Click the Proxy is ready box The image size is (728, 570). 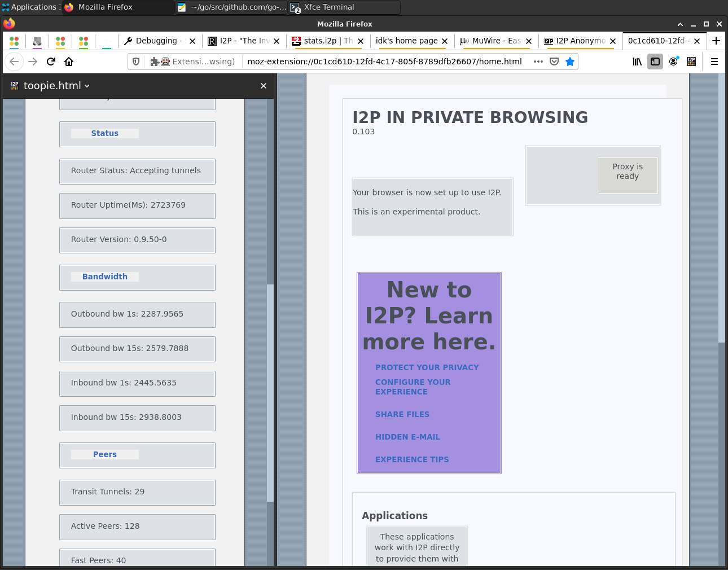point(628,176)
